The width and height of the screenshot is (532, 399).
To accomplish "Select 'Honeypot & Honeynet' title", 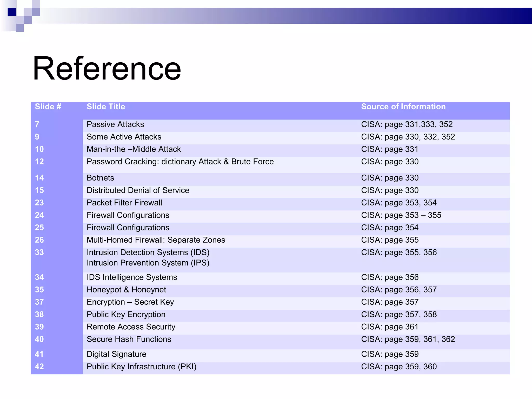I will point(126,290).
